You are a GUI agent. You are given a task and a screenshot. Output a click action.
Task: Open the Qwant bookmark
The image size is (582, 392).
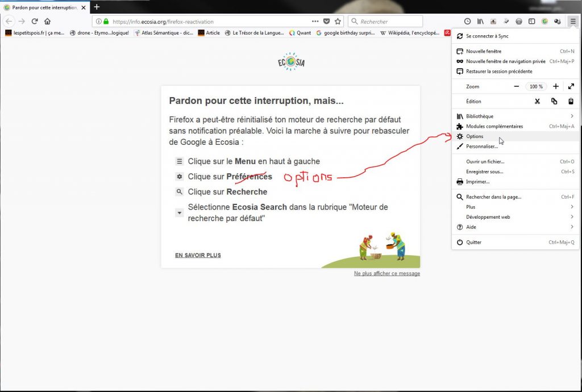(300, 32)
